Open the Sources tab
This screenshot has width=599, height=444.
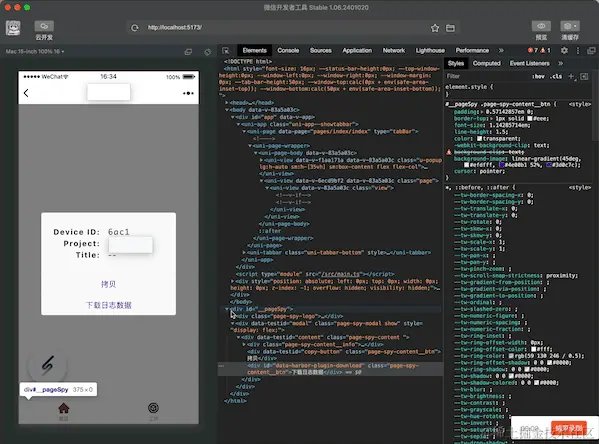click(x=321, y=50)
